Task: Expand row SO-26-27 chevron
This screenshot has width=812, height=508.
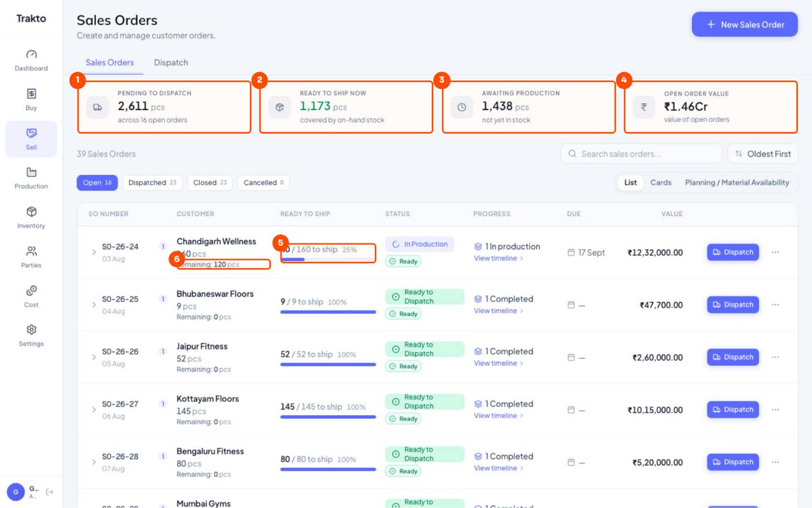Action: tap(94, 410)
